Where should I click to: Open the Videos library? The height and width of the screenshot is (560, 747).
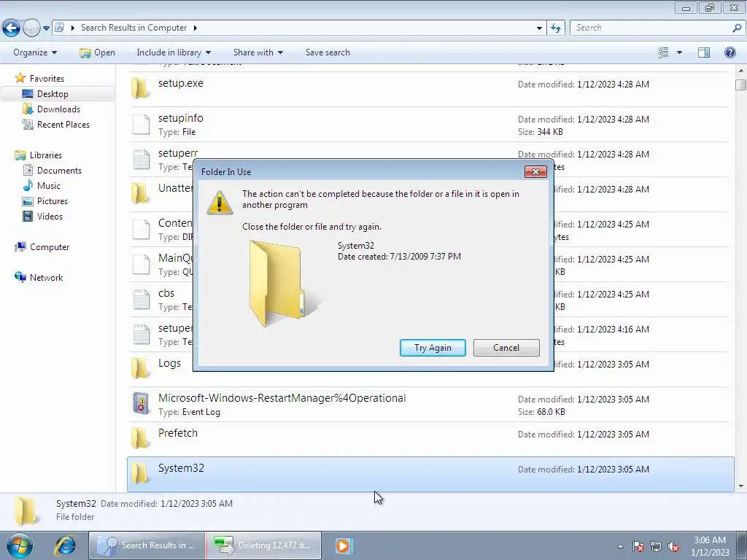[x=50, y=216]
